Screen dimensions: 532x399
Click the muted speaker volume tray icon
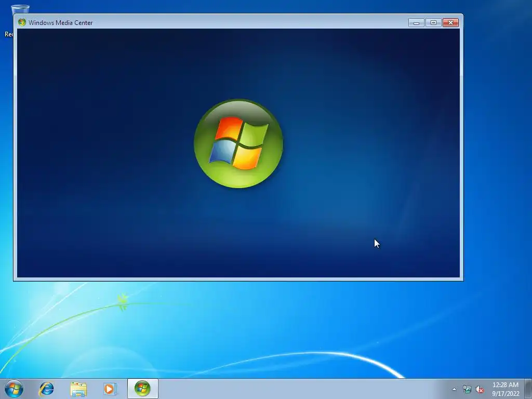(x=480, y=389)
